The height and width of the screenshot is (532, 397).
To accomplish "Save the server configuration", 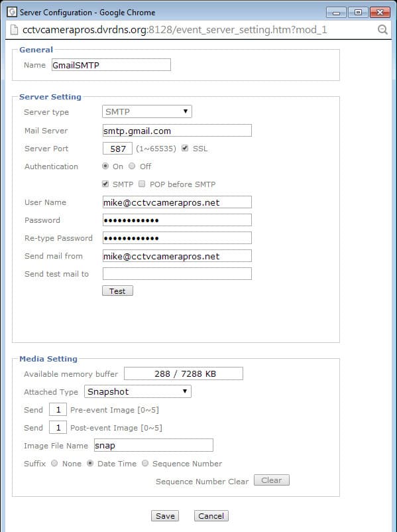I will point(165,515).
